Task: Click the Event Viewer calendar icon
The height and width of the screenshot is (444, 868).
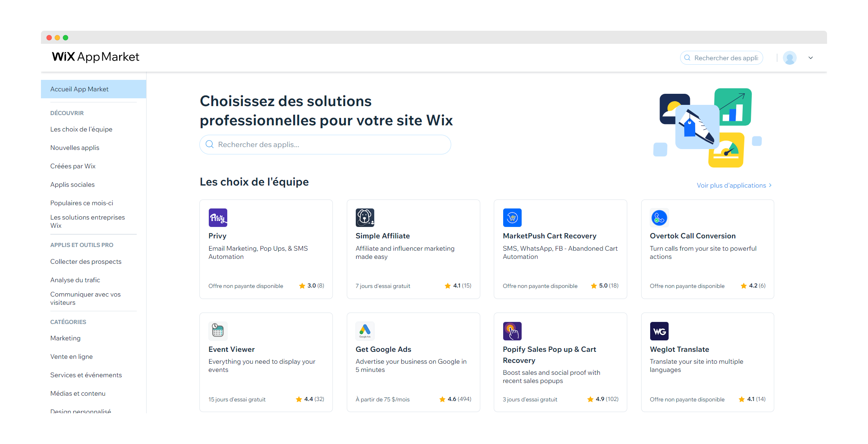Action: pyautogui.click(x=218, y=331)
